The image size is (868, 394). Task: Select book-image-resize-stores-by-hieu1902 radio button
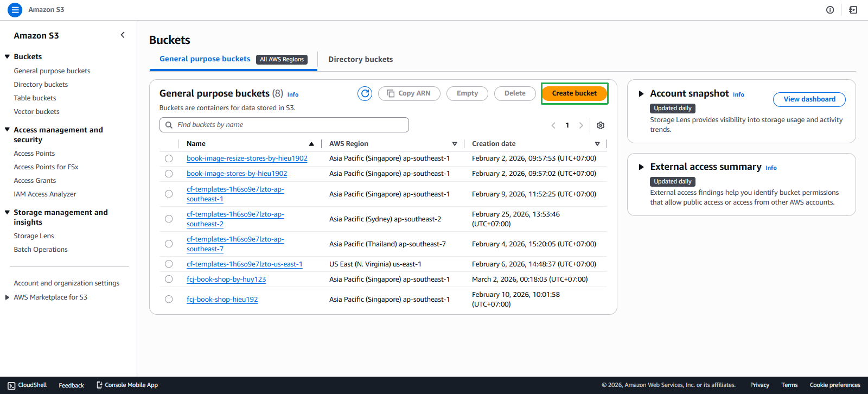[169, 158]
